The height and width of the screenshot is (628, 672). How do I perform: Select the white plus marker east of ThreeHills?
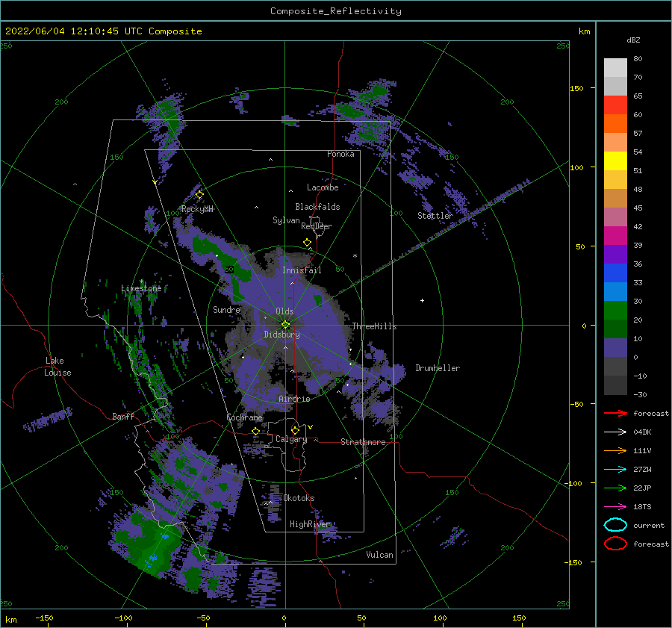coord(422,300)
